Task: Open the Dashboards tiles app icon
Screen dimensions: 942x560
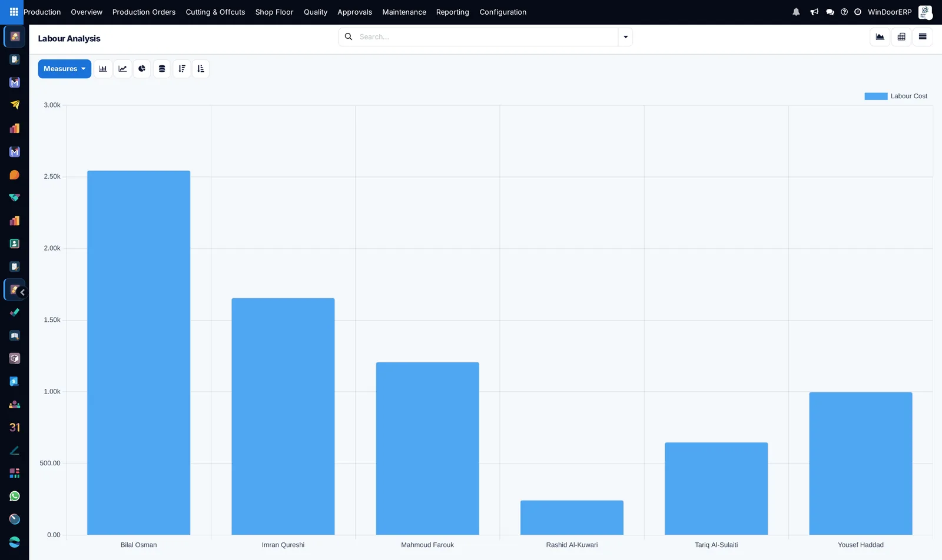Action: point(15,473)
